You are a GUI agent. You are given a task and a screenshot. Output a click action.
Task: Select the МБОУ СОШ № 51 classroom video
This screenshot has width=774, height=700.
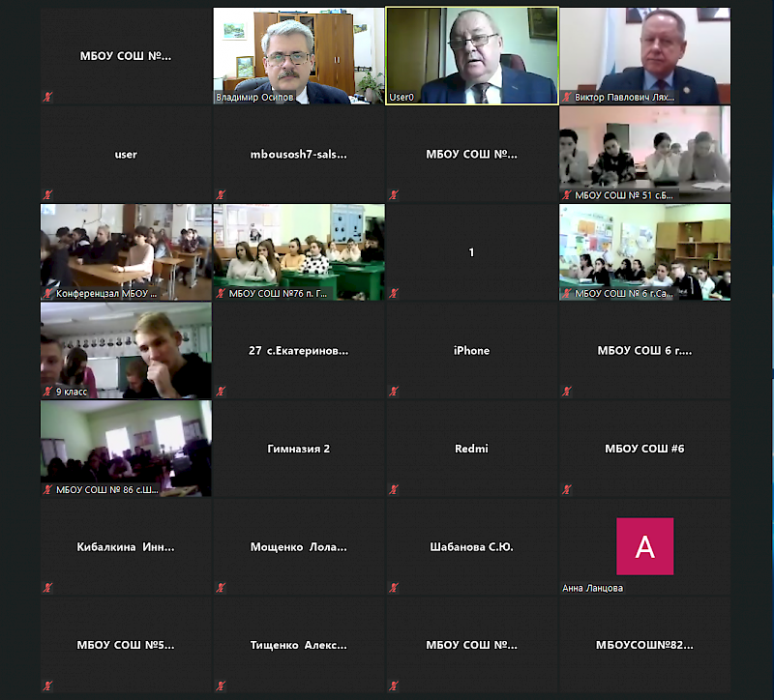click(x=644, y=154)
